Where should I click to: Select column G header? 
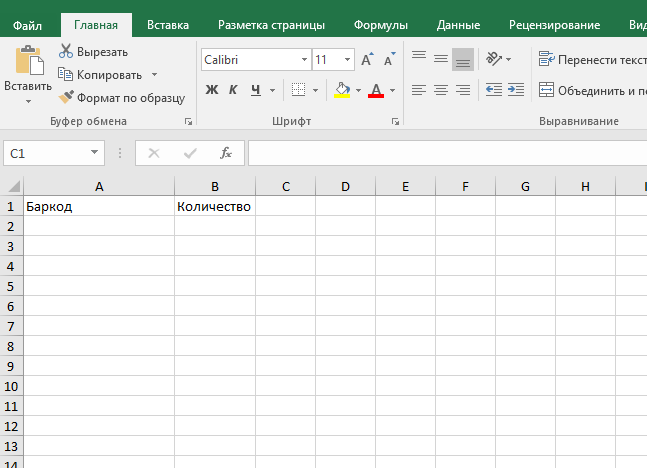525,187
